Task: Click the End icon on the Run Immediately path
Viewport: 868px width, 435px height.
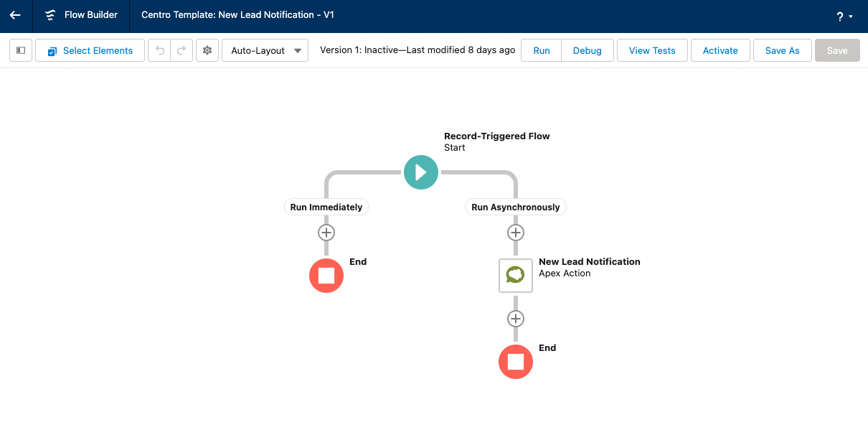Action: point(326,276)
